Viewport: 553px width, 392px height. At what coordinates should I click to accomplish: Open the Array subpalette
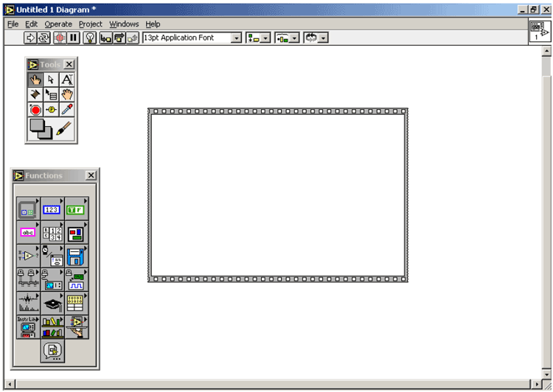tap(52, 232)
